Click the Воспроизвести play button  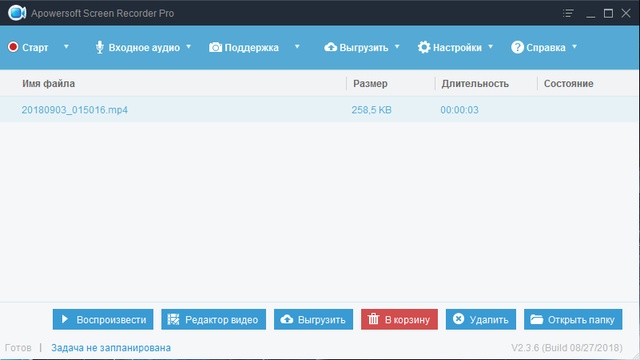point(103,319)
